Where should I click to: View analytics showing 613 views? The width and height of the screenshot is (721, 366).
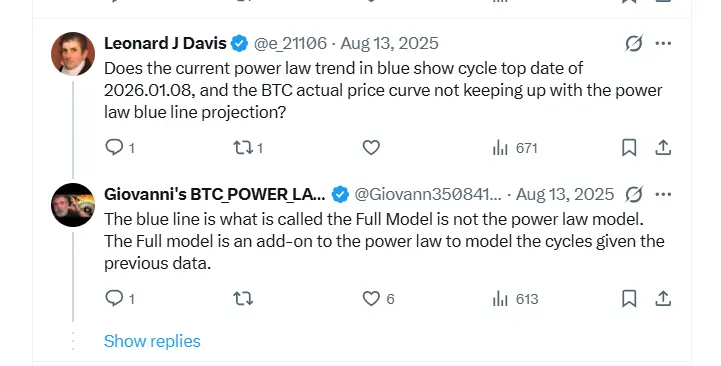click(x=515, y=299)
